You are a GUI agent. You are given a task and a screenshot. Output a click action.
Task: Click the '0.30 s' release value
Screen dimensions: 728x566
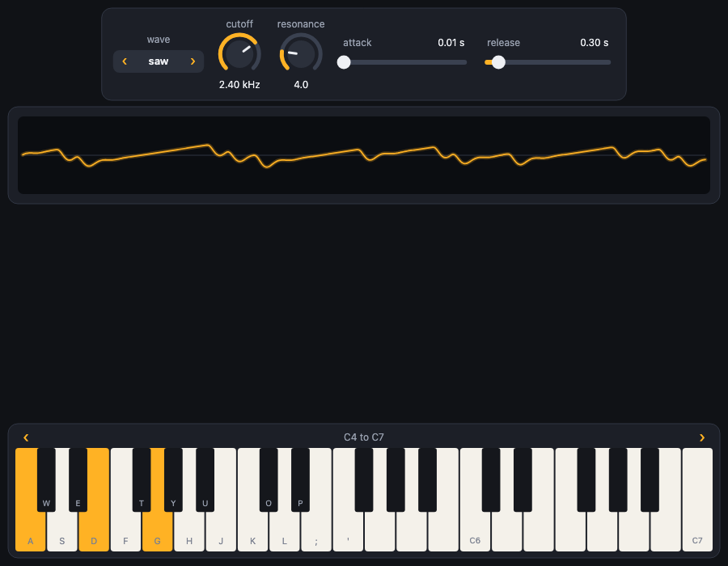tap(595, 43)
